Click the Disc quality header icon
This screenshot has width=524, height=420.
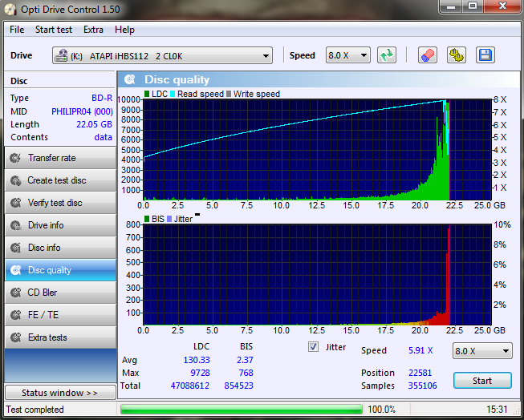click(130, 79)
